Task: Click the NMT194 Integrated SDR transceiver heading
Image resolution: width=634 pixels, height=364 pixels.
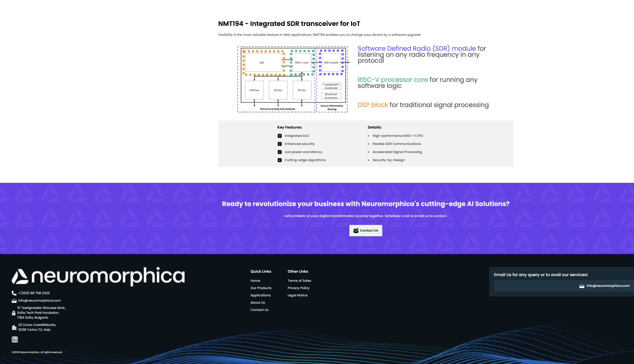Action: 289,24
